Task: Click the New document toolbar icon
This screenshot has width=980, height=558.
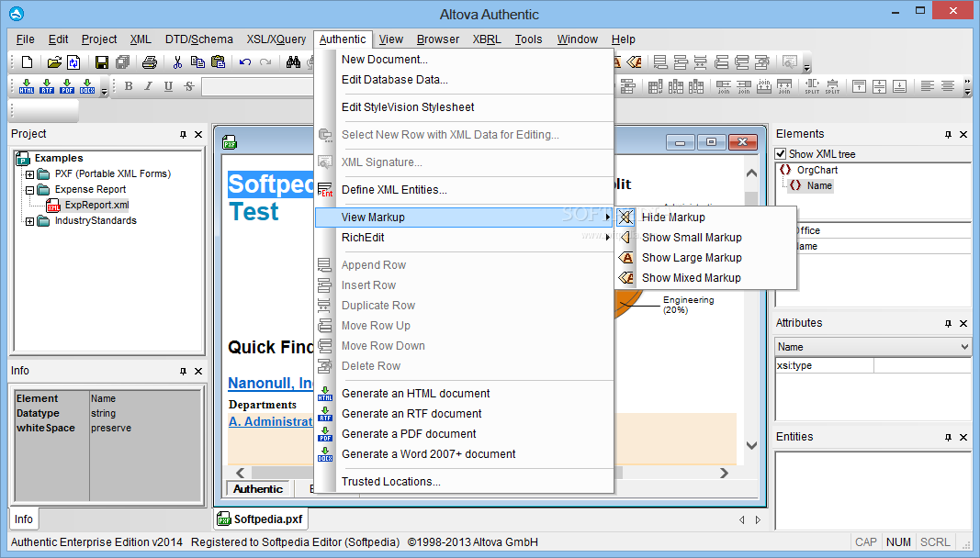Action: [x=27, y=61]
